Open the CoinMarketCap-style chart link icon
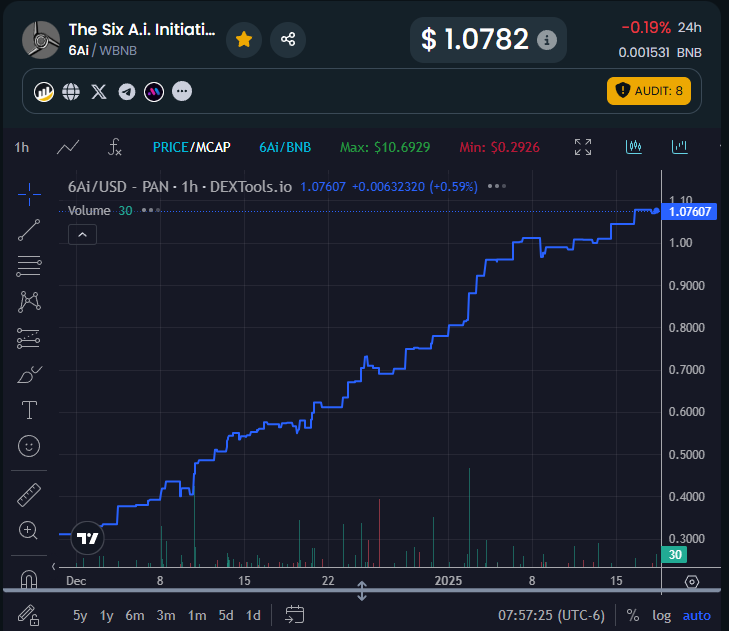This screenshot has height=631, width=729. coord(44,92)
